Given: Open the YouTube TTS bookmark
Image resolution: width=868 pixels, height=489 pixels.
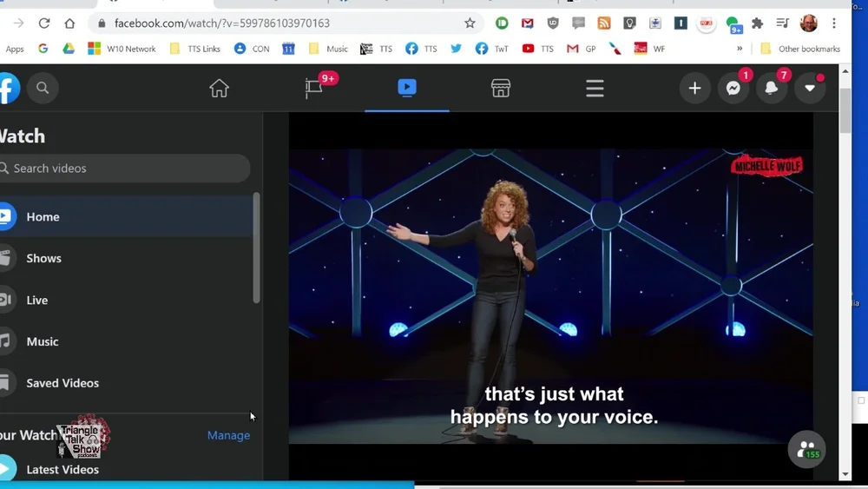Looking at the screenshot, I should 538,49.
